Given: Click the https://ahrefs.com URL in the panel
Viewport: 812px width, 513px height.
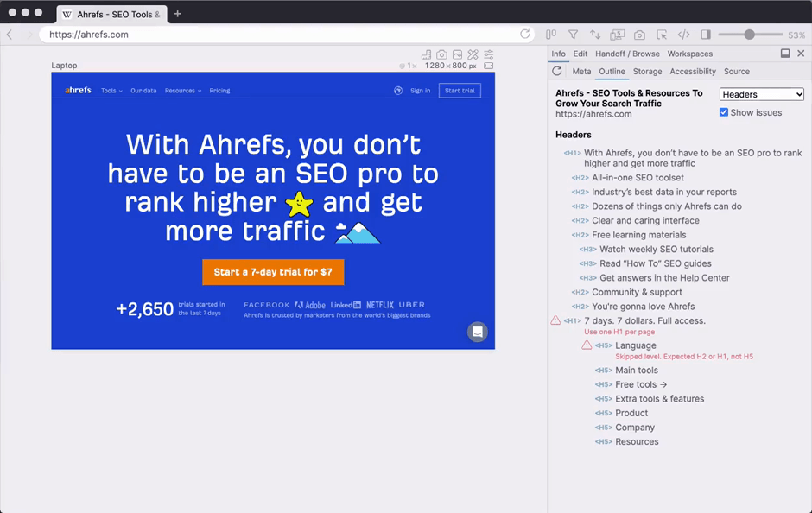Looking at the screenshot, I should point(593,114).
